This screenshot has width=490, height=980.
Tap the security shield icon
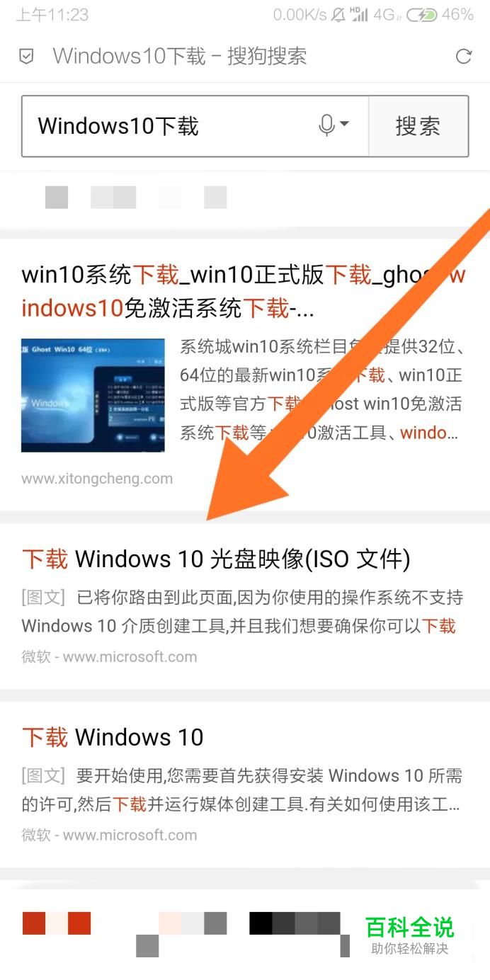[26, 57]
